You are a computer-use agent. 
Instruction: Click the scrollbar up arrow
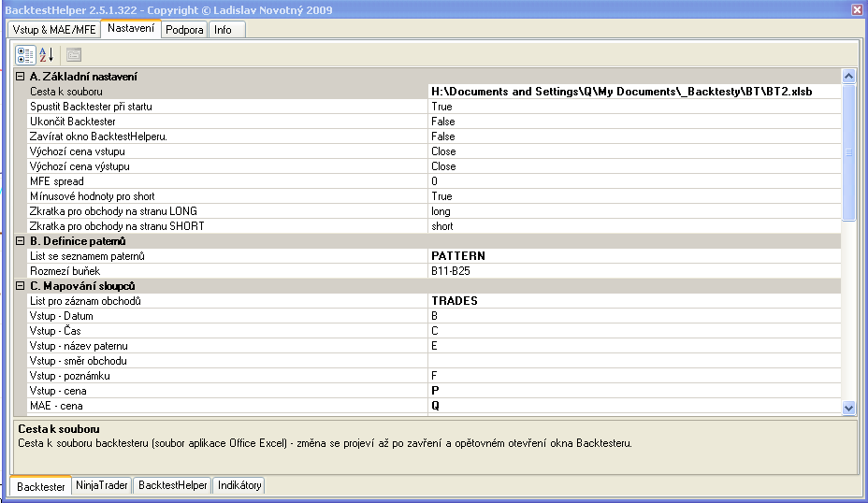(x=848, y=77)
